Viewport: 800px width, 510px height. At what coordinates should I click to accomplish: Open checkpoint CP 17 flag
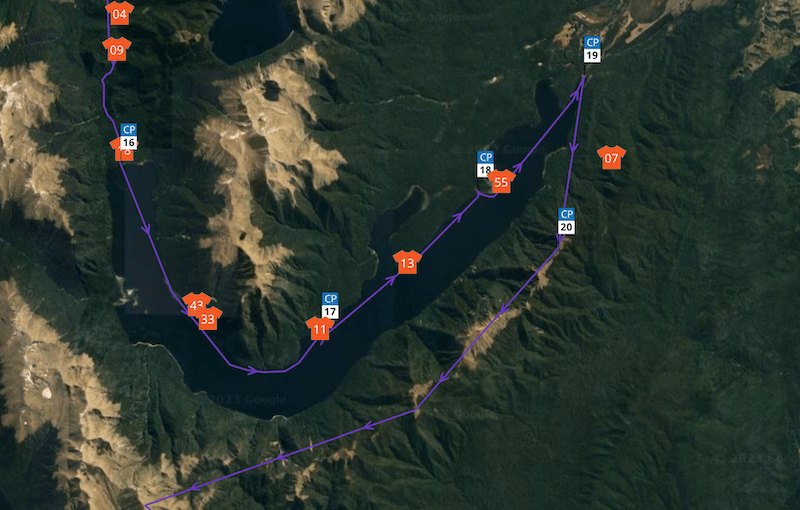click(x=330, y=306)
